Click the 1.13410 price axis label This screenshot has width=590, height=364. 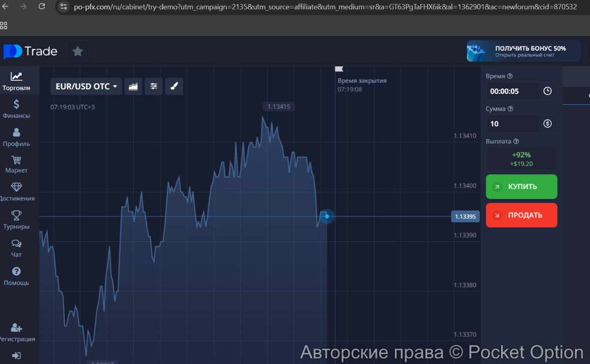point(465,136)
